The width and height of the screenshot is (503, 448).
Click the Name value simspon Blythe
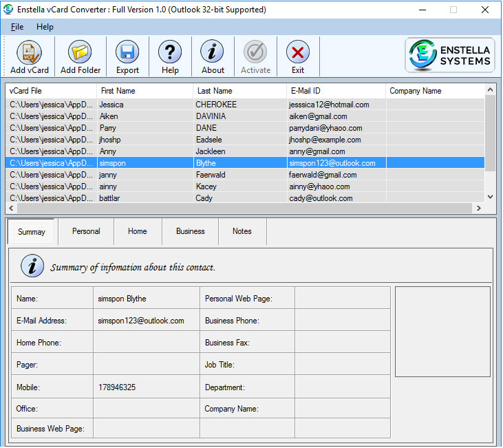(x=122, y=299)
